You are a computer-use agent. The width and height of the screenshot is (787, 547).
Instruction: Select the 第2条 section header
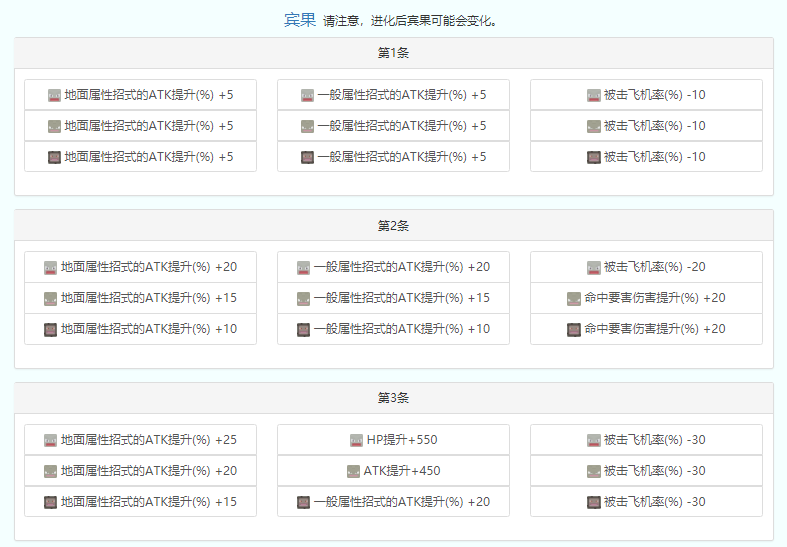coord(393,226)
